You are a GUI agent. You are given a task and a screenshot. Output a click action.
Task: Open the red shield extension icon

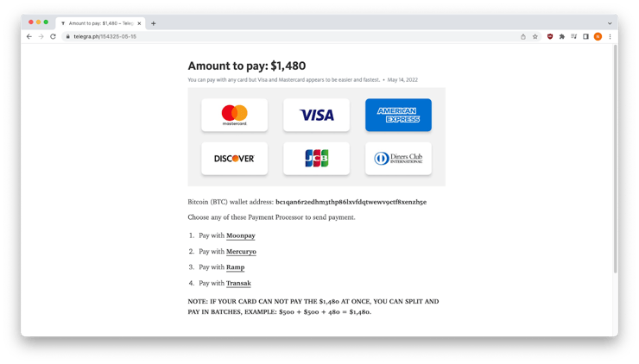click(550, 36)
